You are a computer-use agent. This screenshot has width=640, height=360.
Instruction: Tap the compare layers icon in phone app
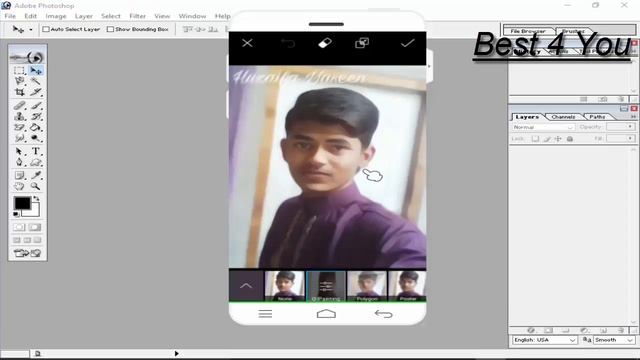click(x=362, y=43)
